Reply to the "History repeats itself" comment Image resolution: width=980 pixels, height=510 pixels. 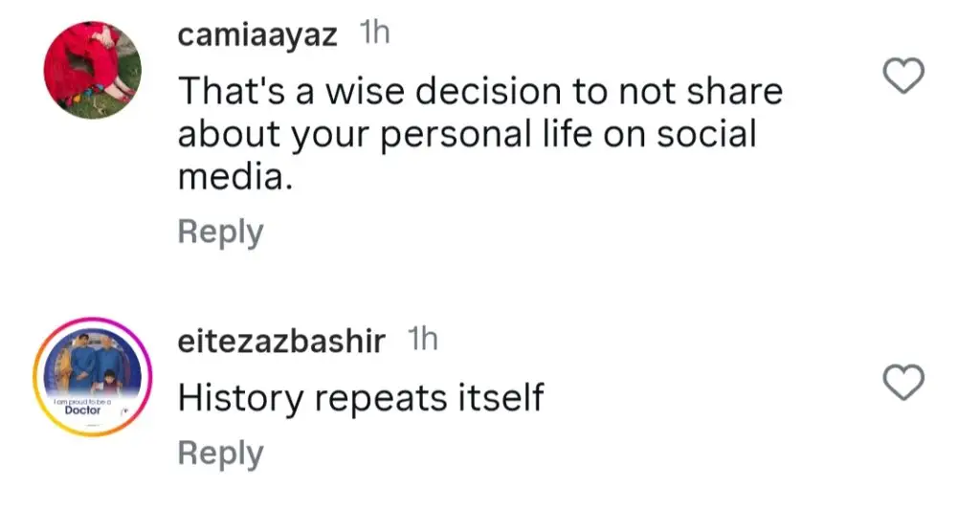point(220,454)
